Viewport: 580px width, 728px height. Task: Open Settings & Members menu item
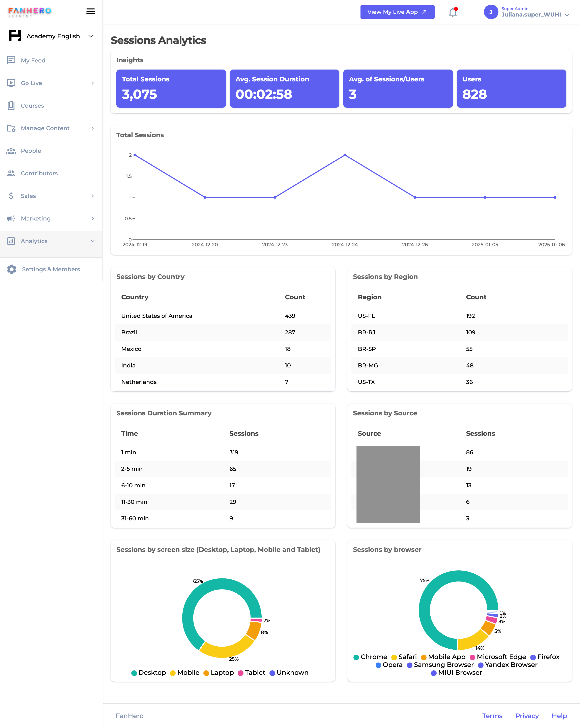tap(51, 269)
